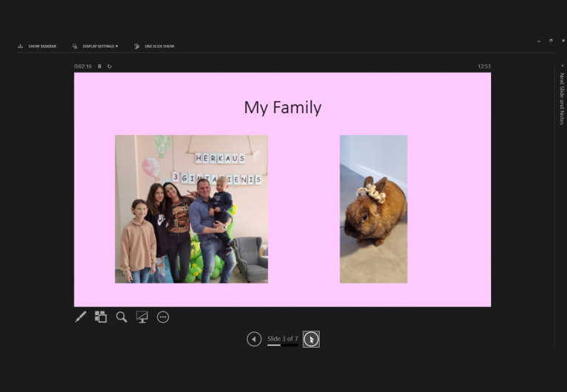Click the clock time 12:53

(x=484, y=66)
